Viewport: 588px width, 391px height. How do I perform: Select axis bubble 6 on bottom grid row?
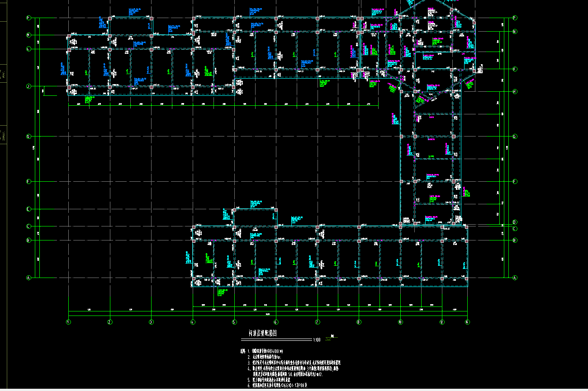276,322
